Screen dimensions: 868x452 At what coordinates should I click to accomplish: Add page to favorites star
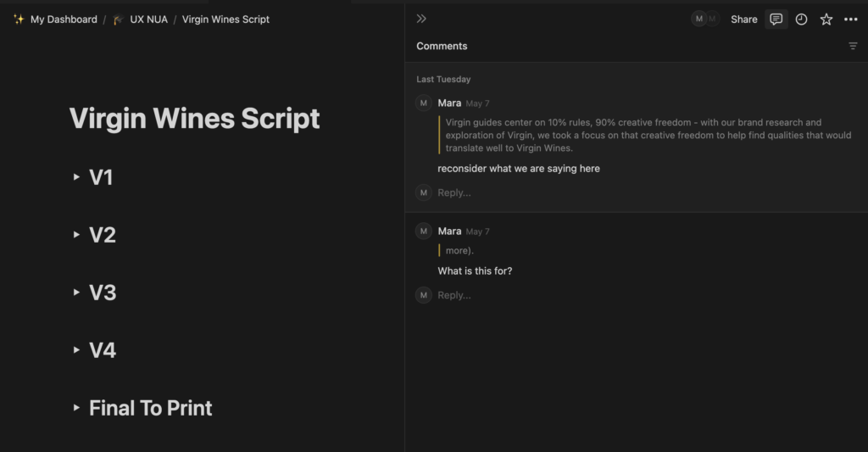click(826, 20)
